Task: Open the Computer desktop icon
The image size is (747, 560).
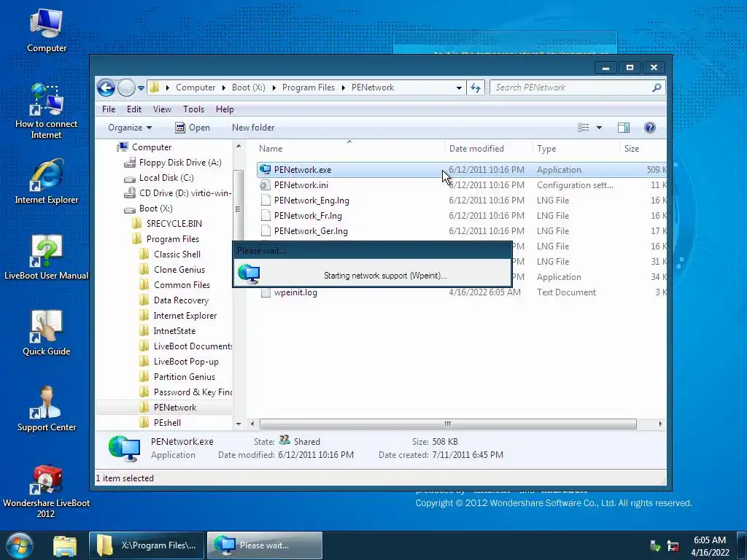Action: pyautogui.click(x=46, y=31)
